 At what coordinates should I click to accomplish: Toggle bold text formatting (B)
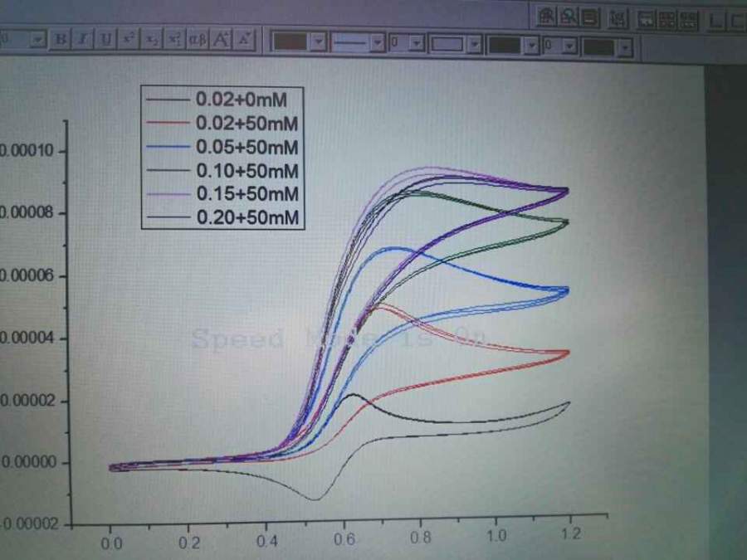[x=61, y=39]
